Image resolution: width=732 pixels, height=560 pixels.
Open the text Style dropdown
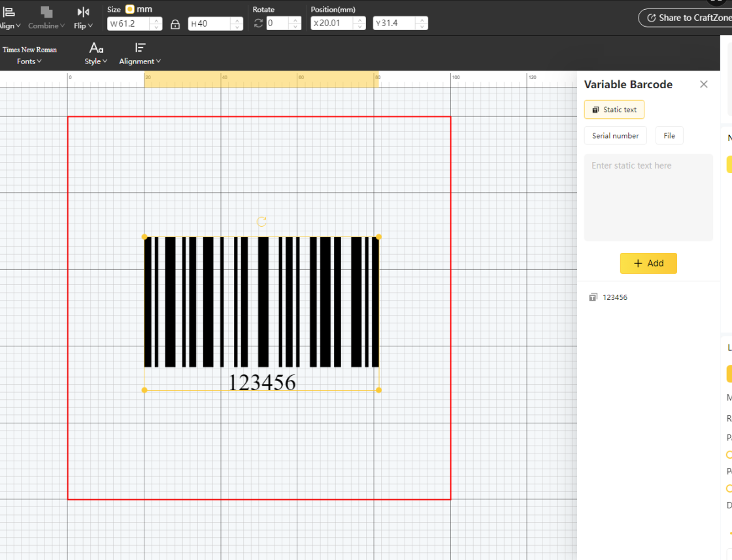[96, 54]
